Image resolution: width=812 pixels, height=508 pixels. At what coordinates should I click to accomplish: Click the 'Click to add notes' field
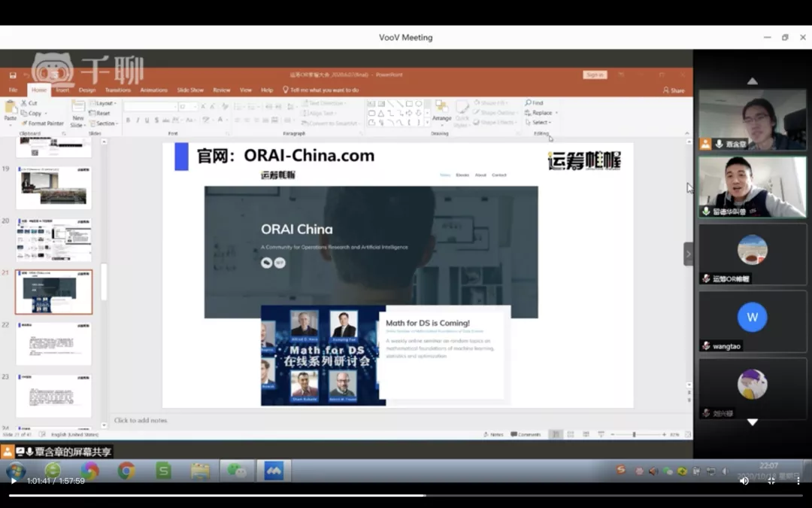pyautogui.click(x=141, y=421)
